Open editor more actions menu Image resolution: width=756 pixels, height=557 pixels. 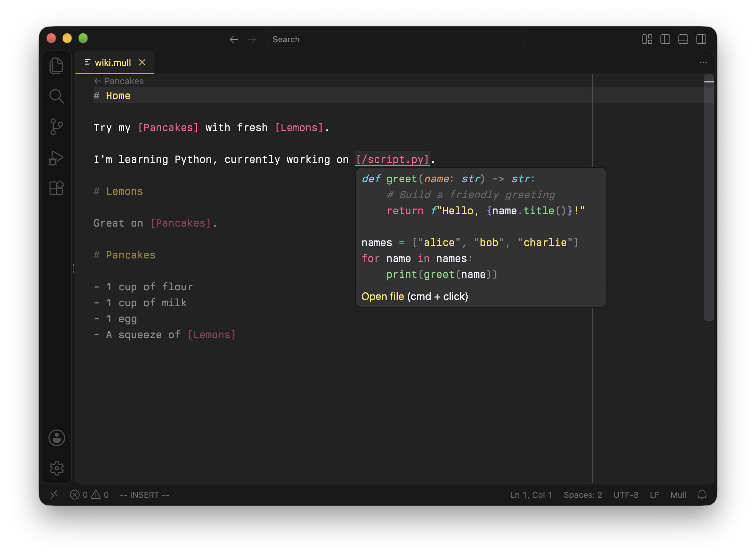pos(703,62)
